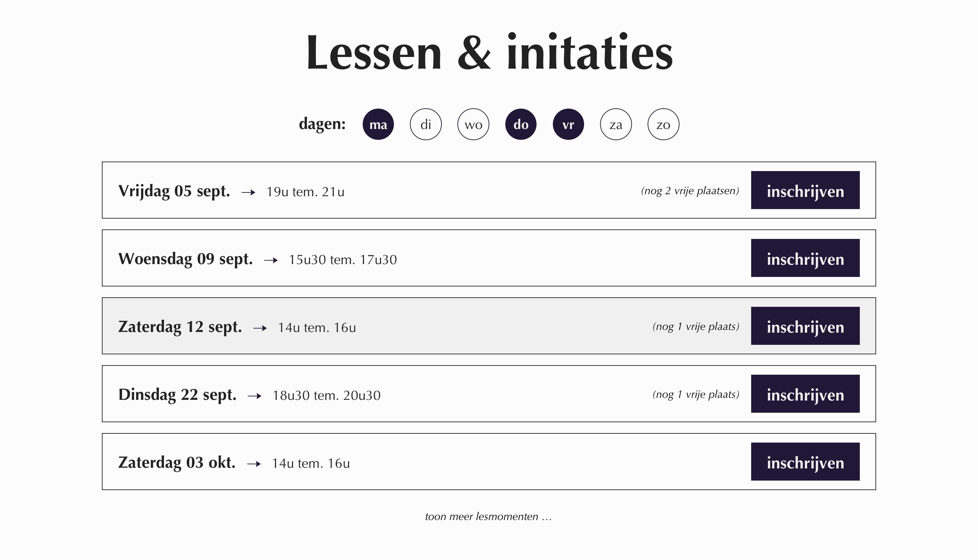Select the highlighted Zaterdag 12 sept. row
978x560 pixels.
489,326
